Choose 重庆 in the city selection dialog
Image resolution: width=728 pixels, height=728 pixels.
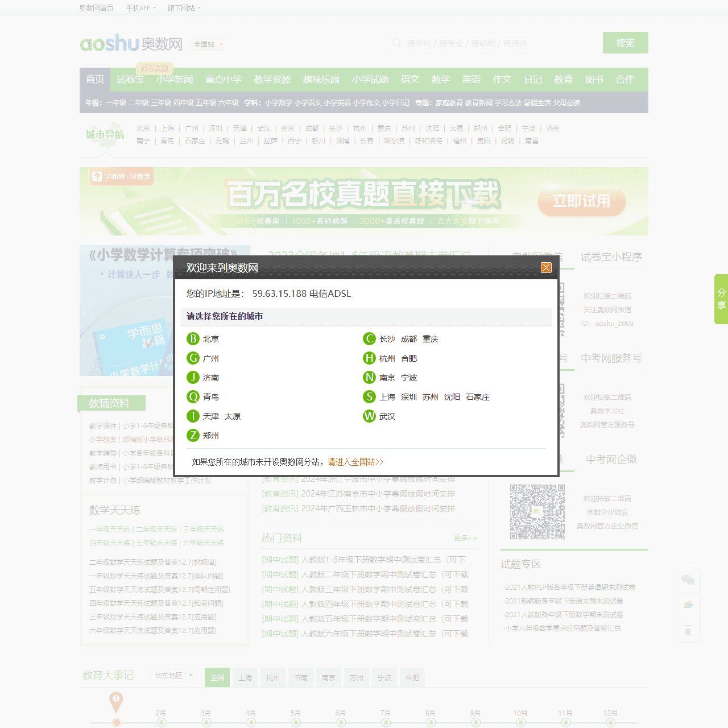[x=431, y=339]
